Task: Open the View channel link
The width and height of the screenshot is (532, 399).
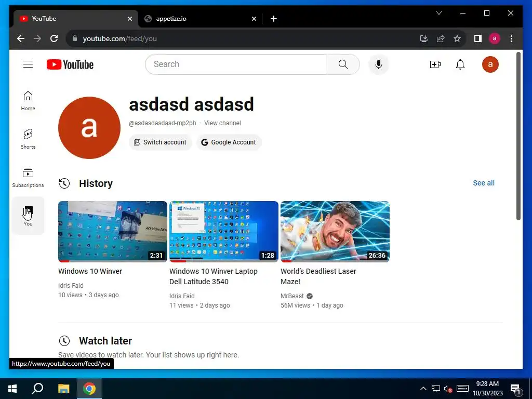Action: pos(222,123)
